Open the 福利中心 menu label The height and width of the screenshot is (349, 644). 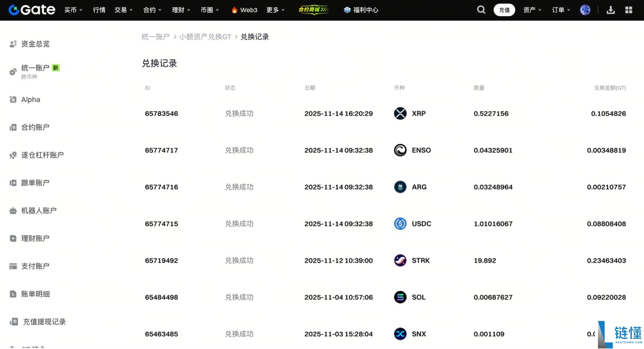pyautogui.click(x=366, y=10)
